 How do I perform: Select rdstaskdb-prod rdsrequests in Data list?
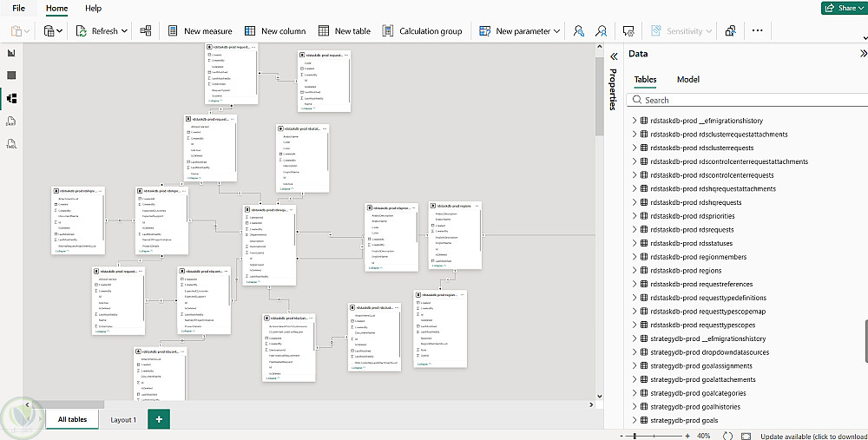692,230
